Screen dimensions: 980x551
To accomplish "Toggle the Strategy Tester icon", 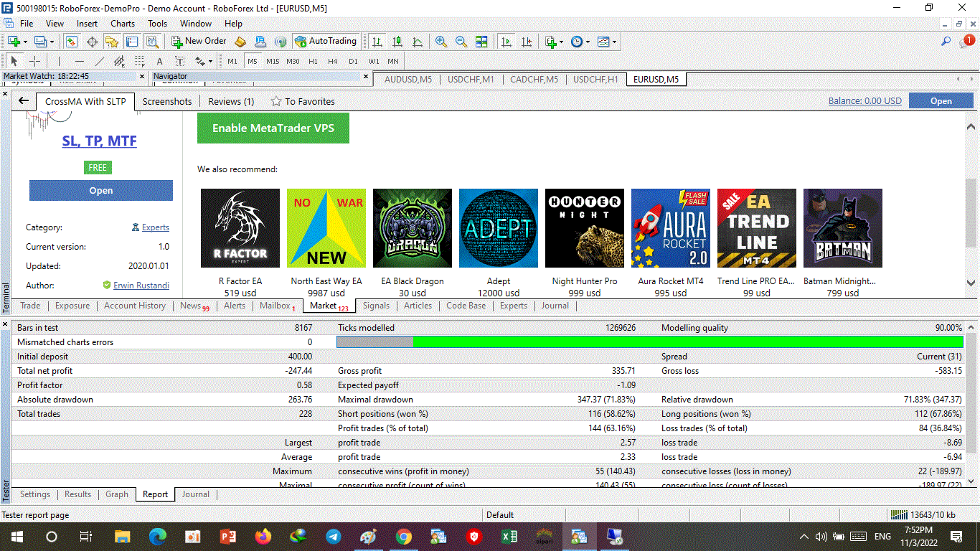I will click(152, 42).
